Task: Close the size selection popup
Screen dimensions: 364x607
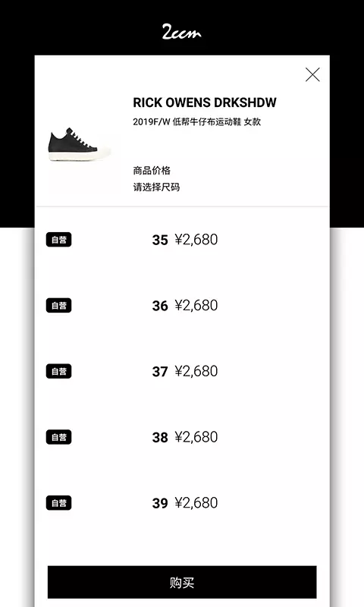Action: [312, 74]
